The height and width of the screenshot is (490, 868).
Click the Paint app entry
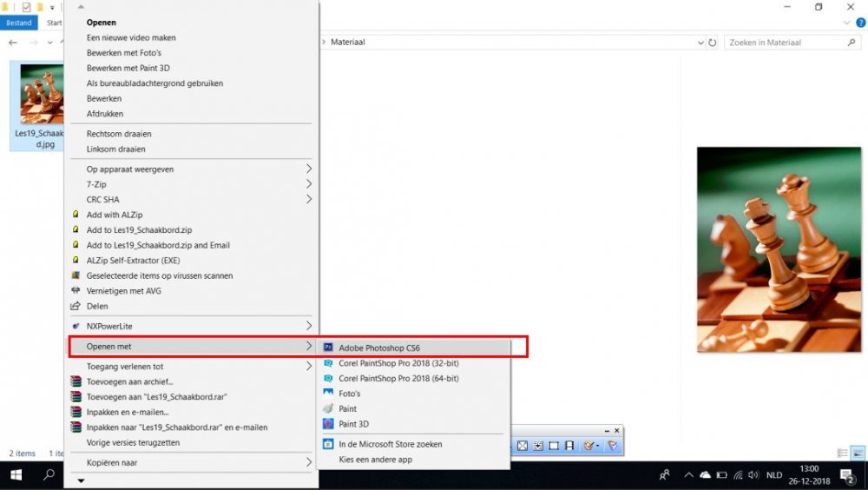[x=347, y=408]
